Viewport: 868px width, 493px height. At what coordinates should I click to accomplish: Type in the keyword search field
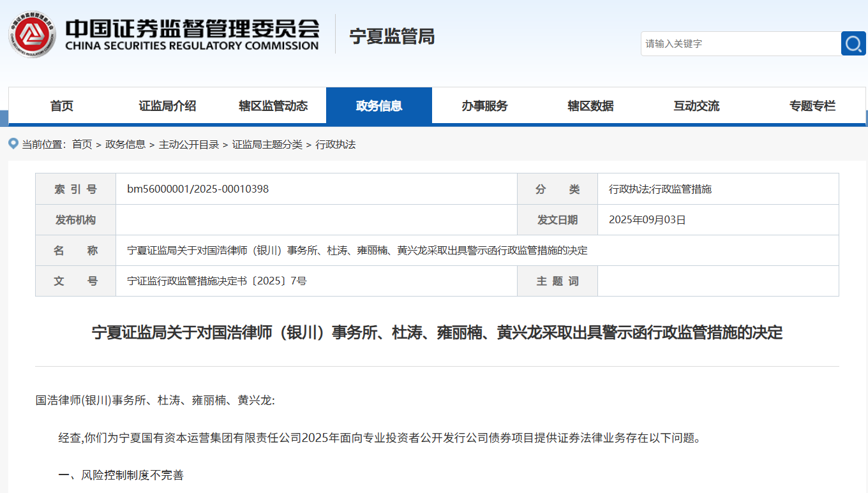tap(740, 43)
